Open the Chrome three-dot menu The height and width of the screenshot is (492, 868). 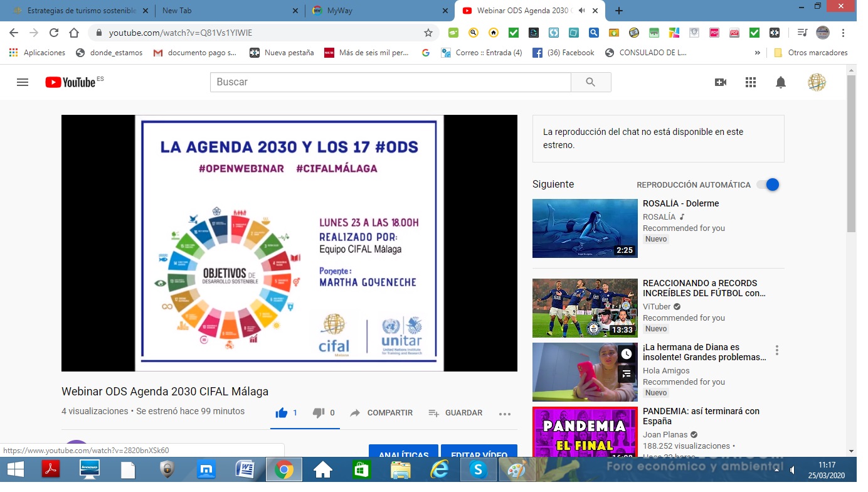tap(843, 33)
